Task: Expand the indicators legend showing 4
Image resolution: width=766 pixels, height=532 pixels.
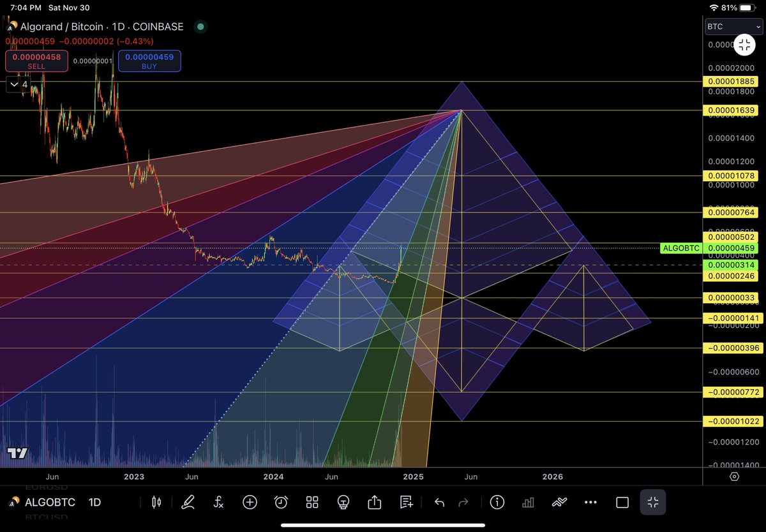Action: (18, 84)
